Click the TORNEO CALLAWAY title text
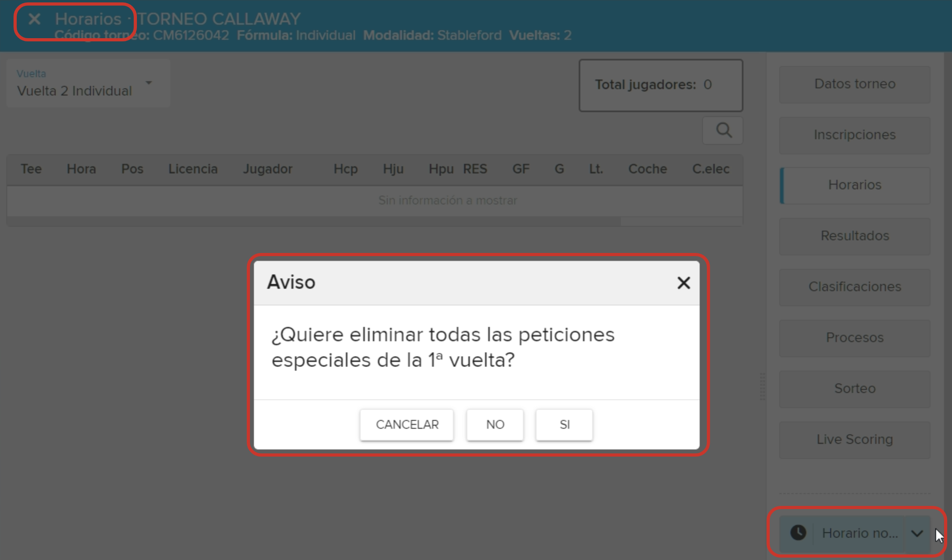 [219, 19]
